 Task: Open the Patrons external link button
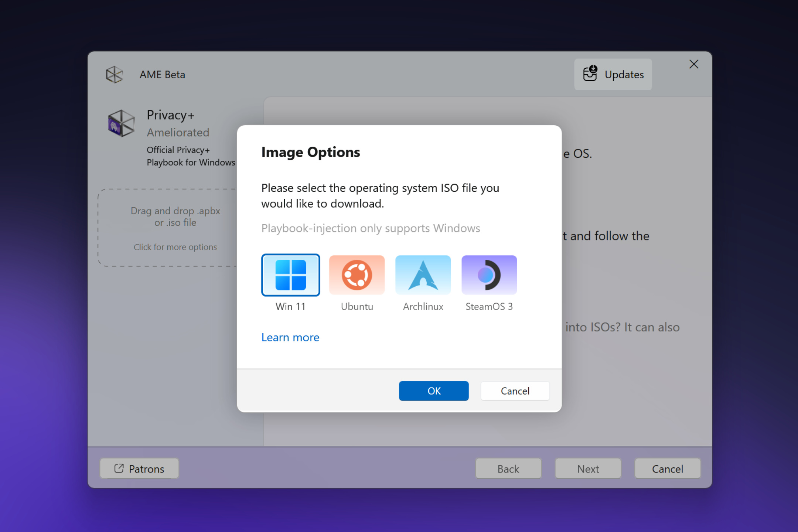click(x=139, y=468)
